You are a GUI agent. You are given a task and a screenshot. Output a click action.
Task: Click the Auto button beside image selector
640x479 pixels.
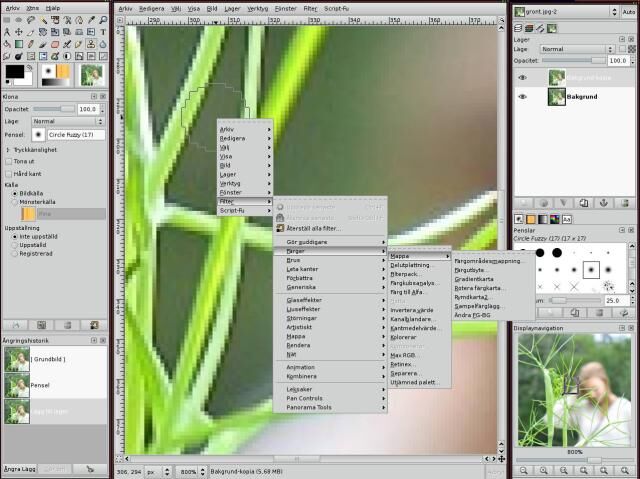[627, 12]
